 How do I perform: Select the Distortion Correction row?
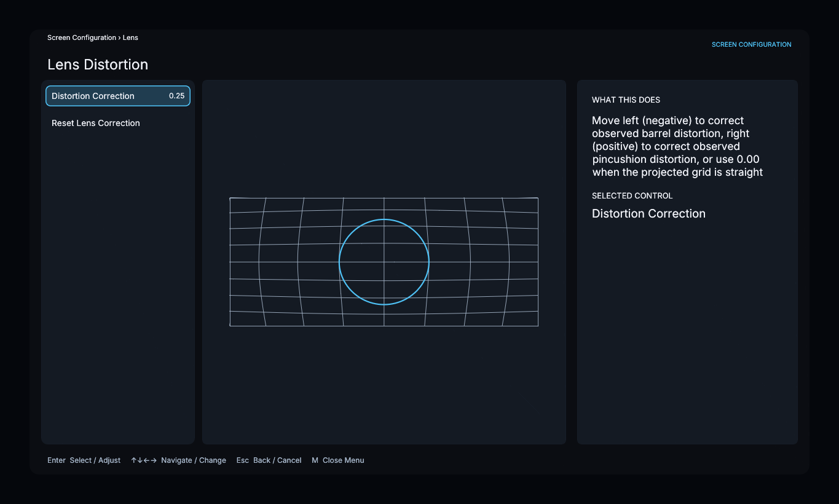coord(118,96)
